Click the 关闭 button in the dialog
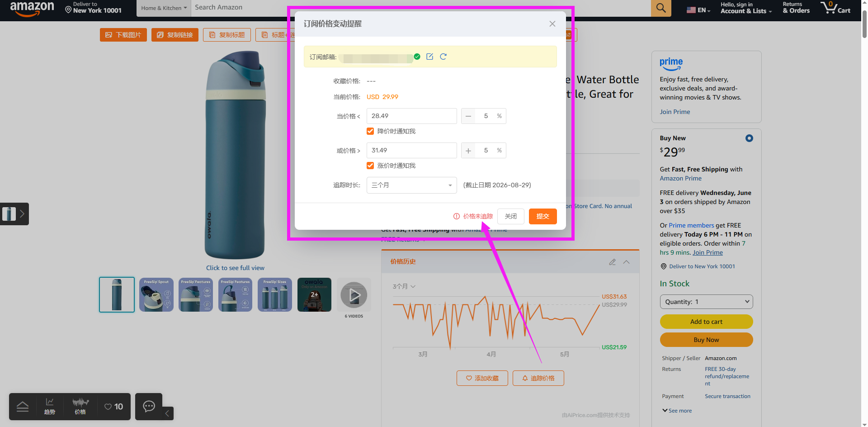Screen dimensions: 868x427 (x=510, y=216)
